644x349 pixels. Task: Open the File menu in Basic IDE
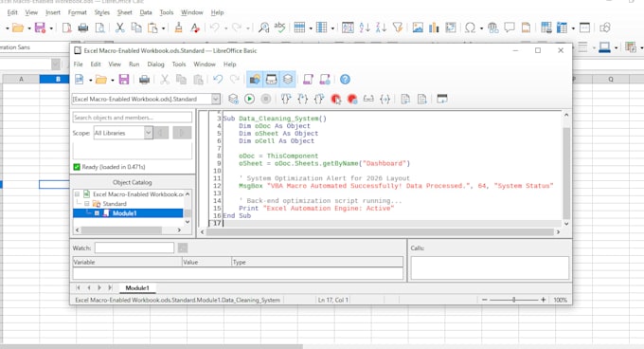coord(78,64)
